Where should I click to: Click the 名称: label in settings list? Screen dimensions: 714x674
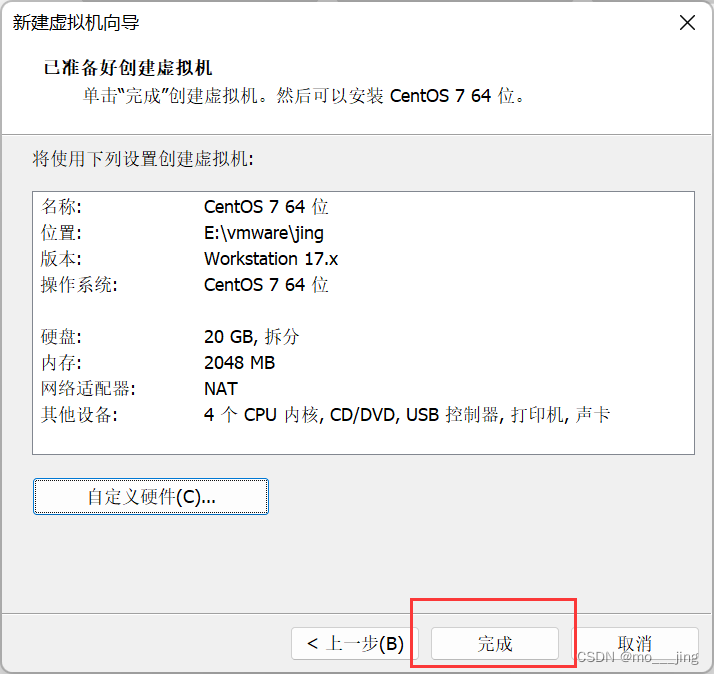click(x=61, y=207)
